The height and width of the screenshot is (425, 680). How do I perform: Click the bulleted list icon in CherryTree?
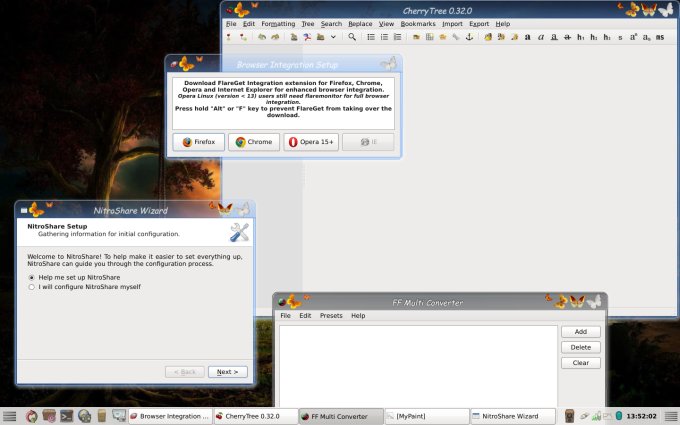[371, 37]
